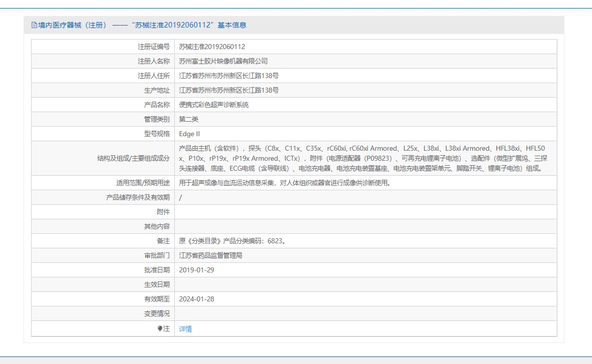Select the date 2024-01-28
The height and width of the screenshot is (364, 592).
[197, 299]
